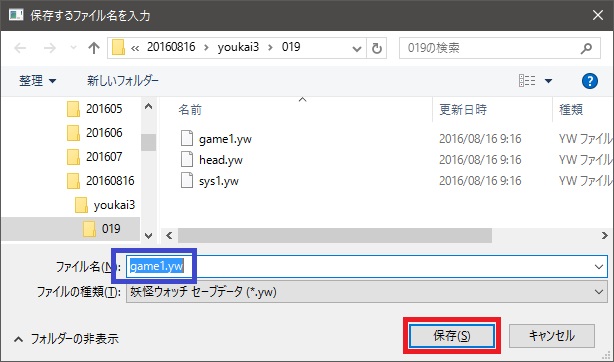This screenshot has width=614, height=362.
Task: Click the address bar folder icon
Action: 118,48
